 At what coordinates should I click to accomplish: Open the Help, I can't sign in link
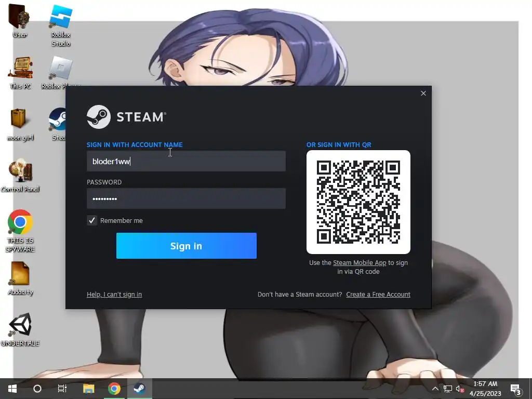[114, 295]
